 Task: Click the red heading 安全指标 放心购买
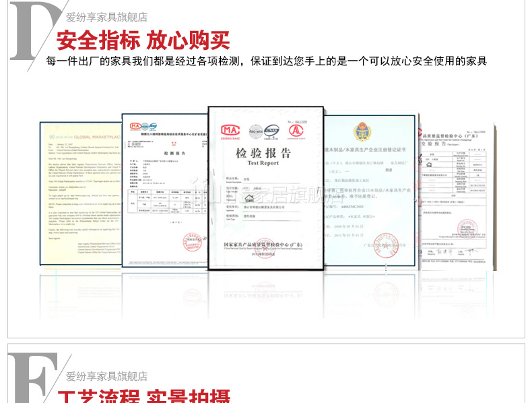(x=143, y=40)
